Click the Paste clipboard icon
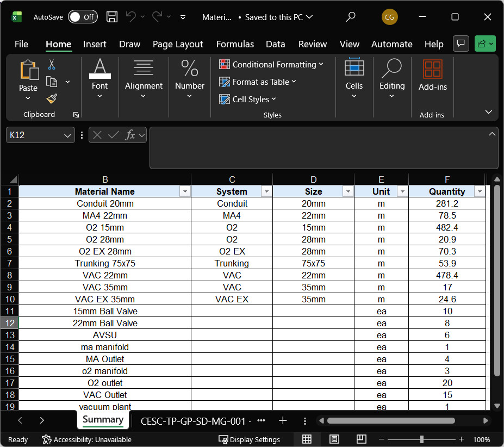The width and height of the screenshot is (504, 447). pyautogui.click(x=29, y=70)
